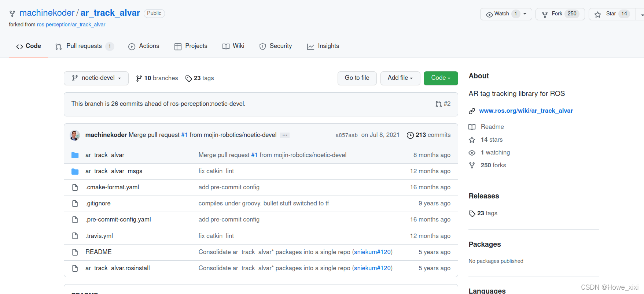Click the file icon for .gitignore
Image resolution: width=644 pixels, height=294 pixels.
pos(75,204)
